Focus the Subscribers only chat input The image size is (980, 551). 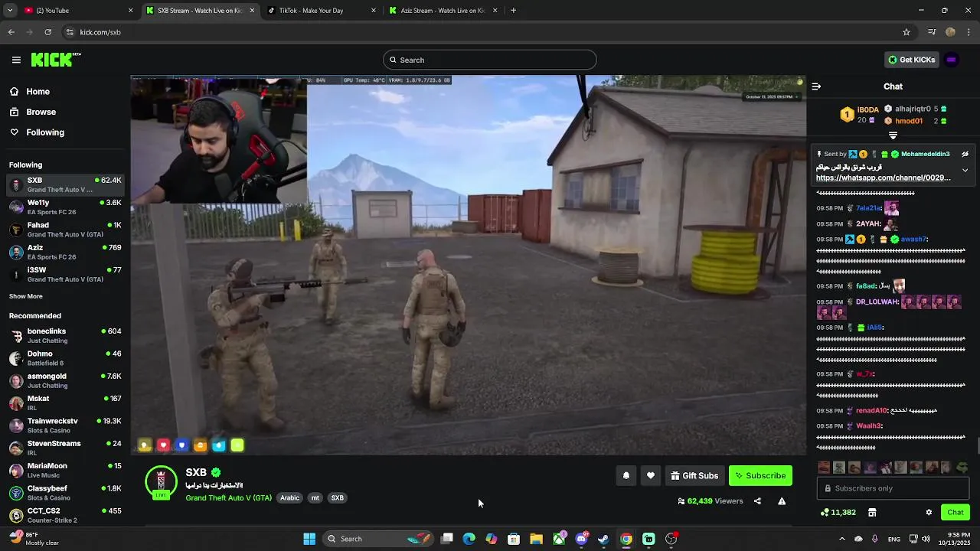(893, 489)
